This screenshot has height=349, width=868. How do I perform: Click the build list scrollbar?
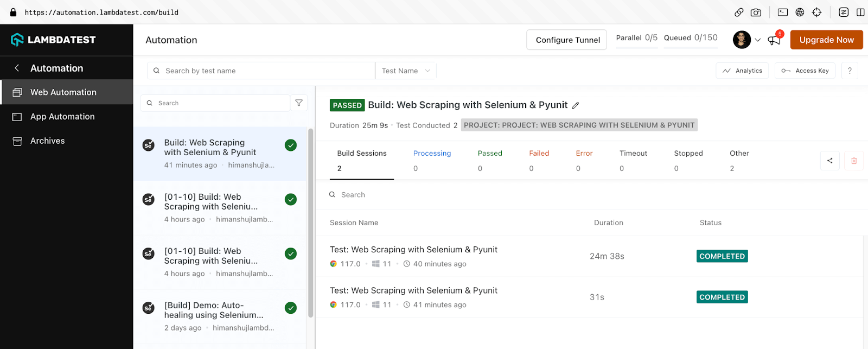310,223
